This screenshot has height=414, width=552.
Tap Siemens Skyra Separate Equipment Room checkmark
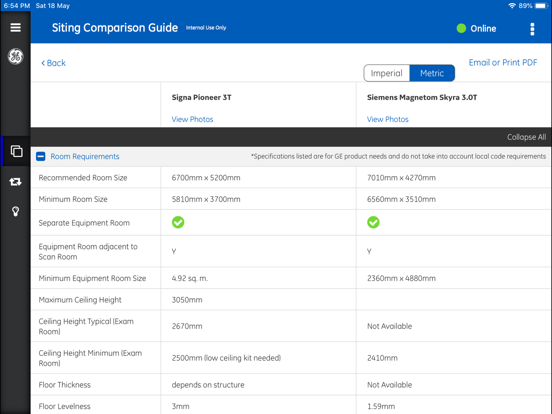point(373,222)
